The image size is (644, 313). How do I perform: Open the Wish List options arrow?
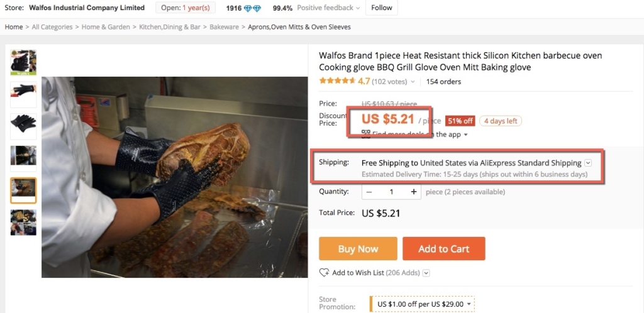[426, 273]
